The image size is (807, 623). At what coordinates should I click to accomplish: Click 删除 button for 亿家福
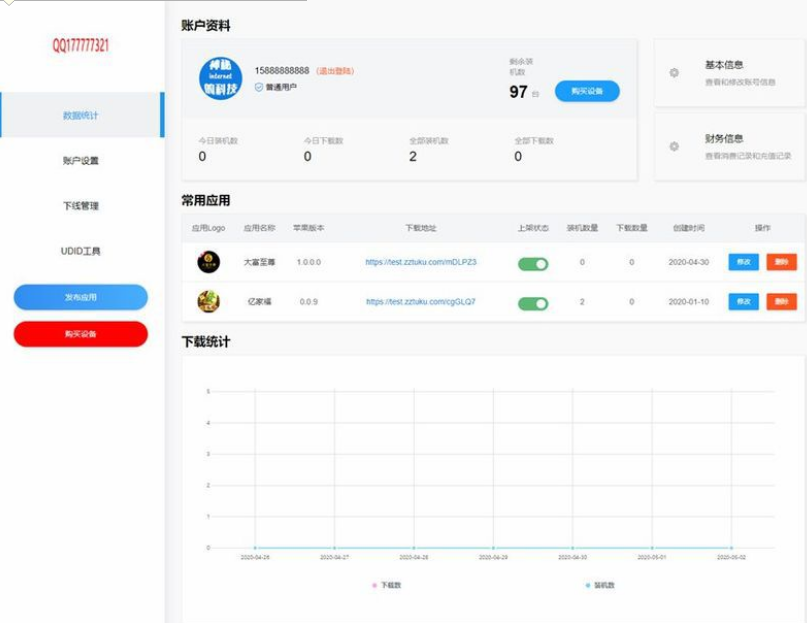click(782, 301)
